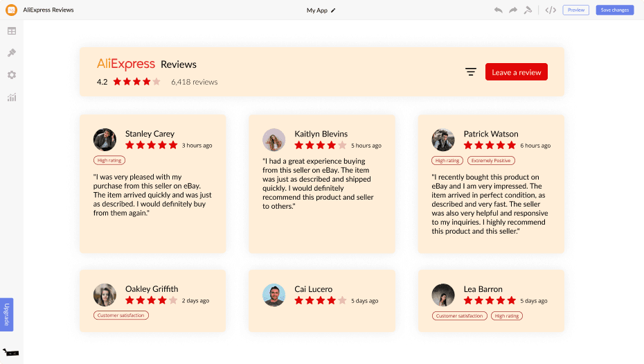Click Customer satisfaction tag on Oakley Griffith review
This screenshot has height=364, width=644.
coord(120,315)
